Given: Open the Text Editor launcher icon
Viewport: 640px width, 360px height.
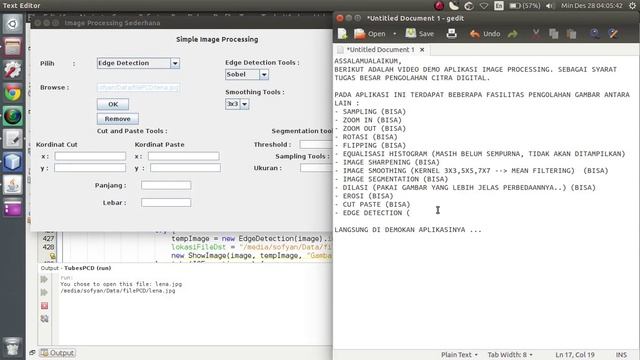Looking at the screenshot, I should click(13, 139).
